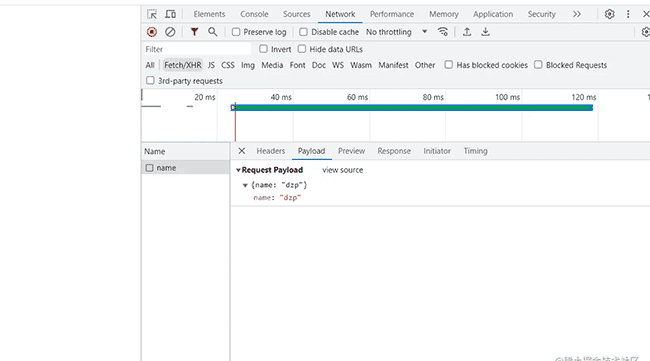650x361 pixels.
Task: Stop recording network log button
Action: click(152, 32)
